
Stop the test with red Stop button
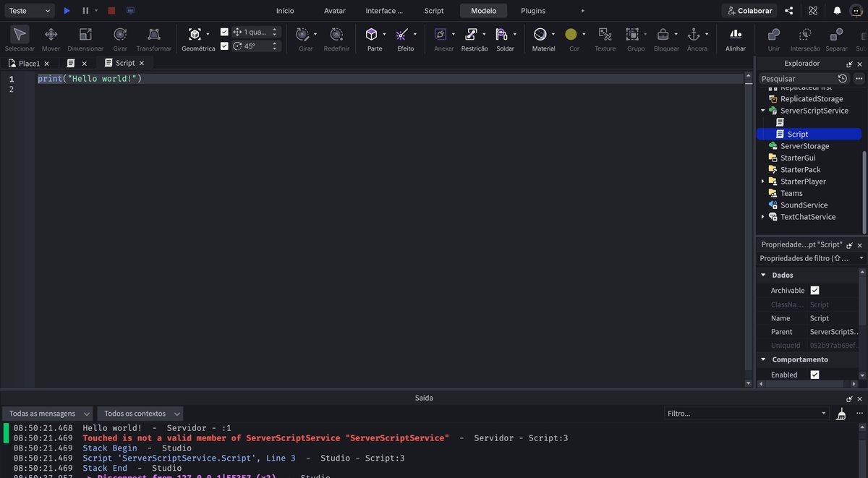(x=111, y=11)
